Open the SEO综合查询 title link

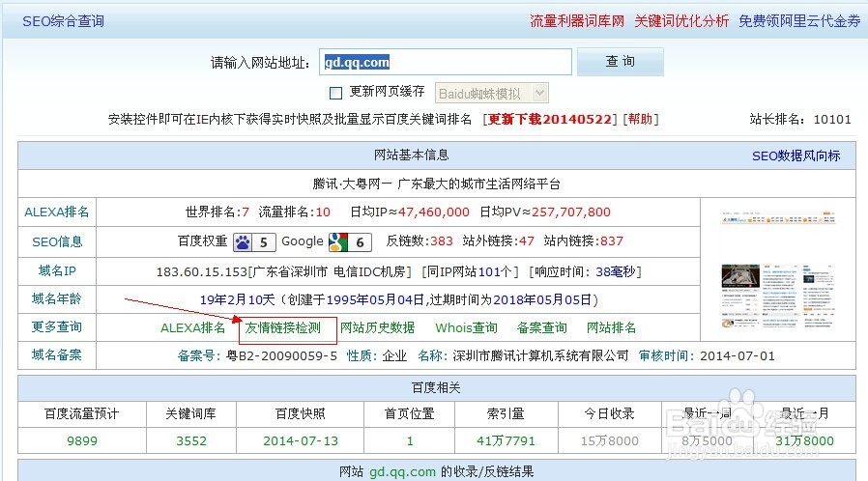[63, 21]
